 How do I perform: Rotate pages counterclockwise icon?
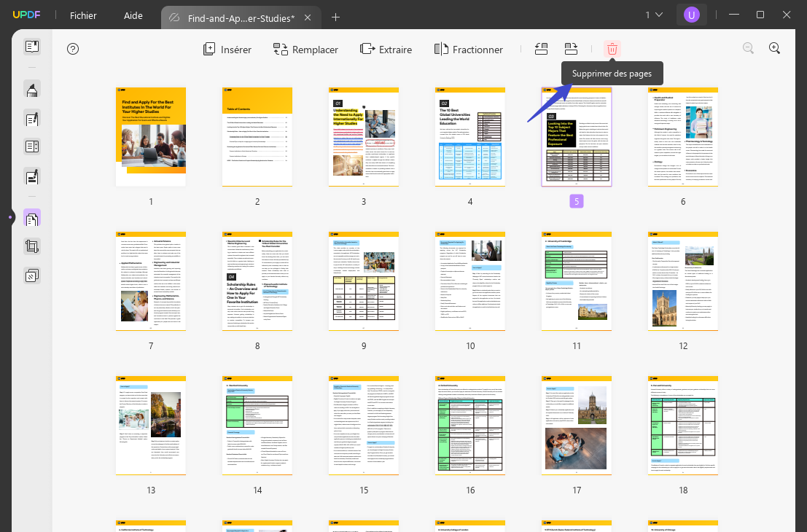click(x=541, y=49)
